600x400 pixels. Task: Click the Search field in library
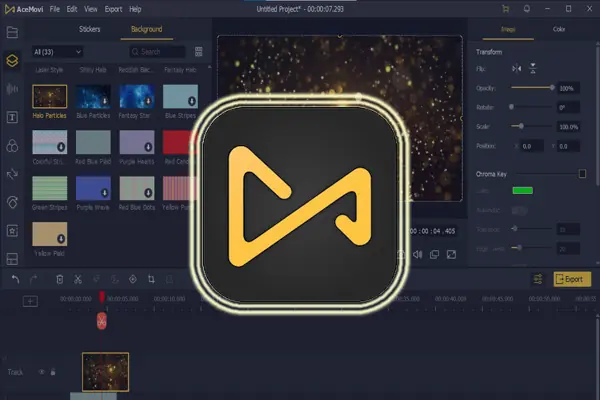point(157,52)
